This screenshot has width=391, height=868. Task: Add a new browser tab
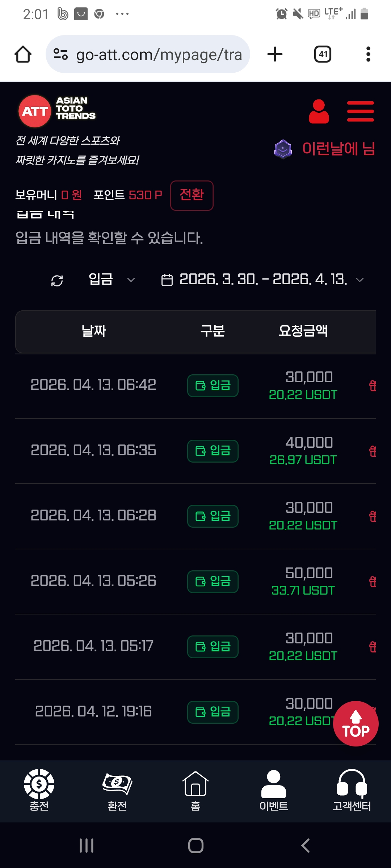(275, 55)
